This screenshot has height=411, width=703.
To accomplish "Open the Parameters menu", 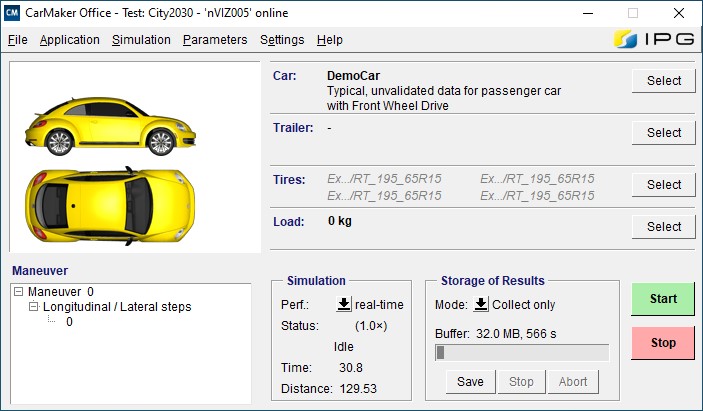I will click(215, 40).
